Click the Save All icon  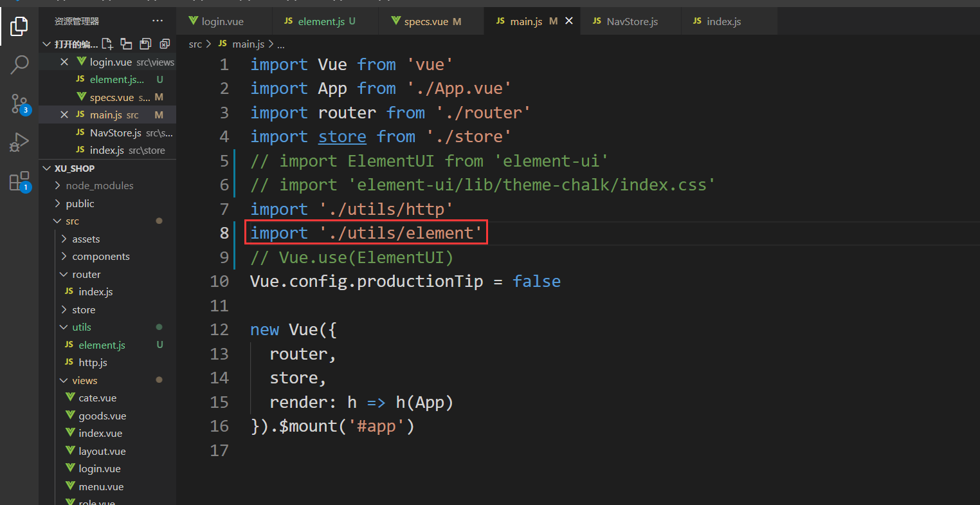[146, 44]
